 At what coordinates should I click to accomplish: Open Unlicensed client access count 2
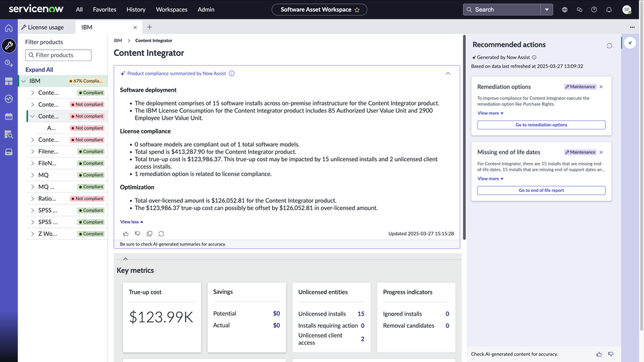click(362, 339)
